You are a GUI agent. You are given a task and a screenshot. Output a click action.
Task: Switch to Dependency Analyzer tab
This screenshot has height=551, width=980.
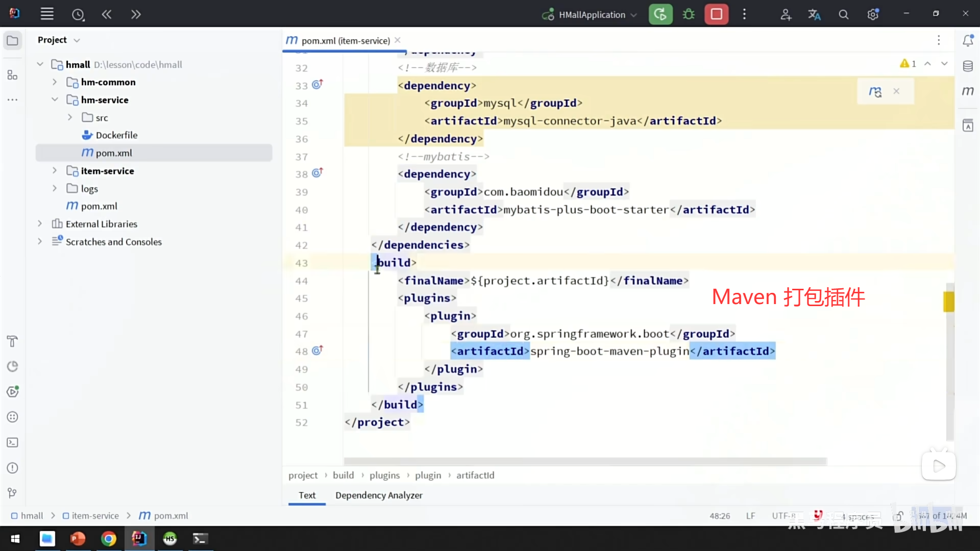pos(379,495)
